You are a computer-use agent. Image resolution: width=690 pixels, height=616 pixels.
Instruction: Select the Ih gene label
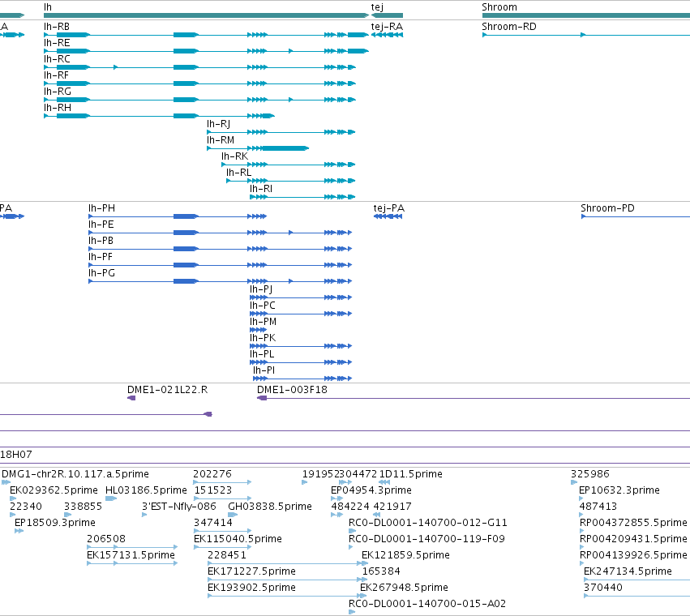click(48, 7)
